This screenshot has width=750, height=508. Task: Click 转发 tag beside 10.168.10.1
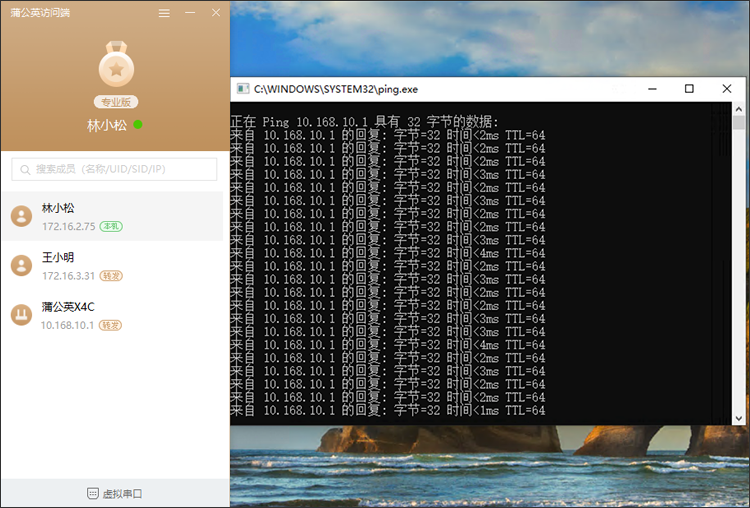pos(110,325)
